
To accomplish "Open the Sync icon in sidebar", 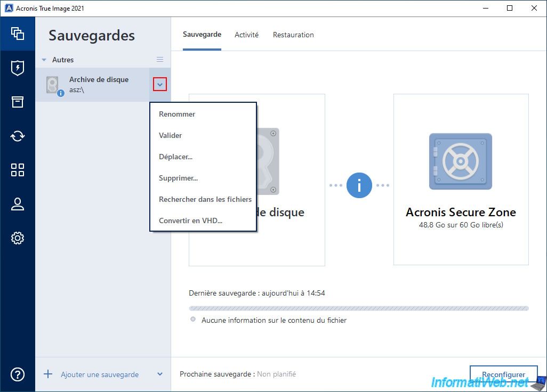I will tap(18, 136).
